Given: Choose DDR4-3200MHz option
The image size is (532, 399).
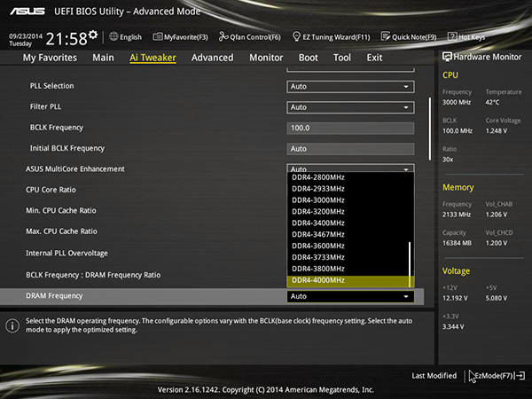Looking at the screenshot, I should tap(318, 212).
